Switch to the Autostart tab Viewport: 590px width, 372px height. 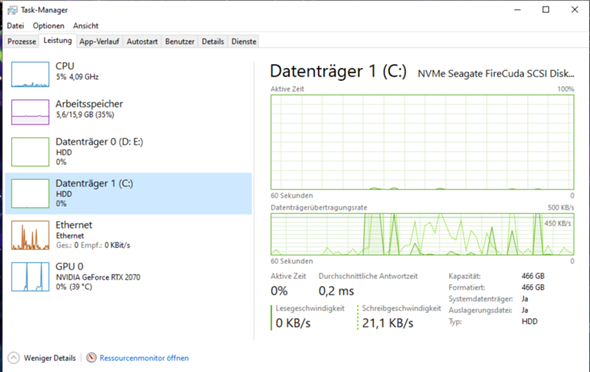142,41
